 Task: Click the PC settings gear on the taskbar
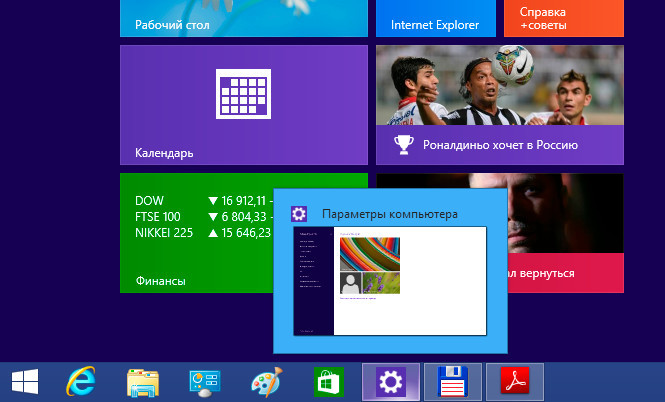tap(390, 381)
